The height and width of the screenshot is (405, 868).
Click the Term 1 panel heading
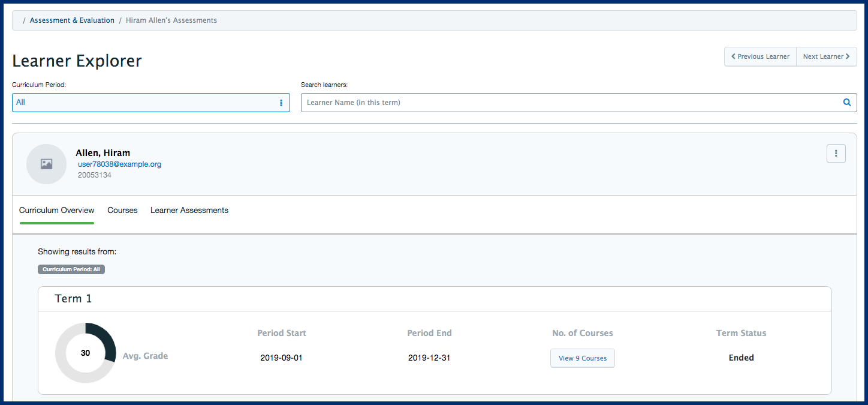pos(73,299)
